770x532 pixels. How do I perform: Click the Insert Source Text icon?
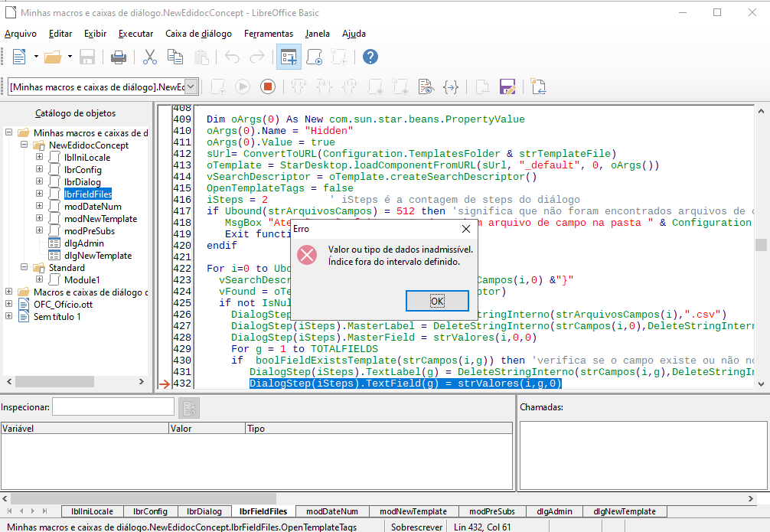click(x=482, y=87)
